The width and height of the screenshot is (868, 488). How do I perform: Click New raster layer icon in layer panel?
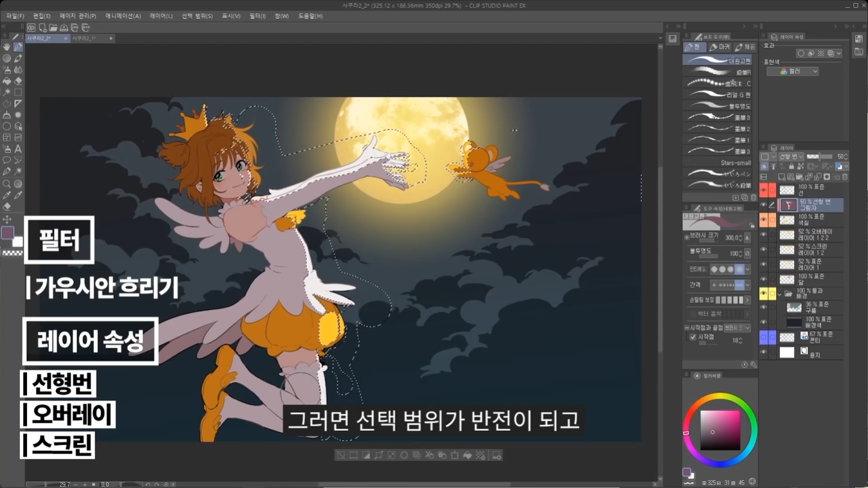[x=781, y=177]
